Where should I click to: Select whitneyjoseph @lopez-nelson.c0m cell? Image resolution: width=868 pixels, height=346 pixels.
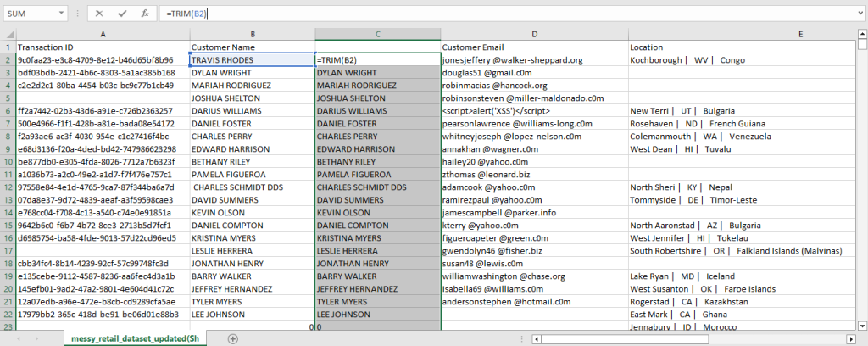point(534,137)
